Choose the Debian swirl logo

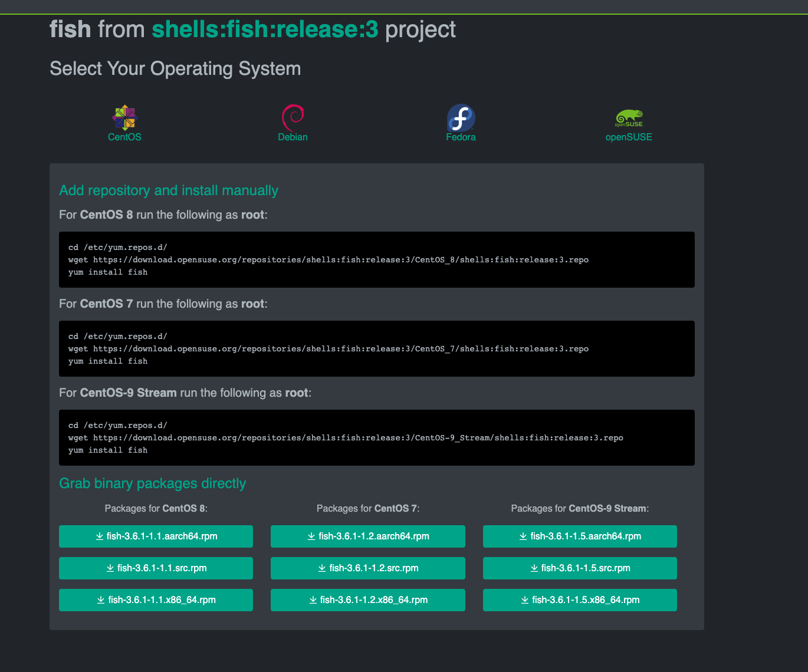pos(293,118)
